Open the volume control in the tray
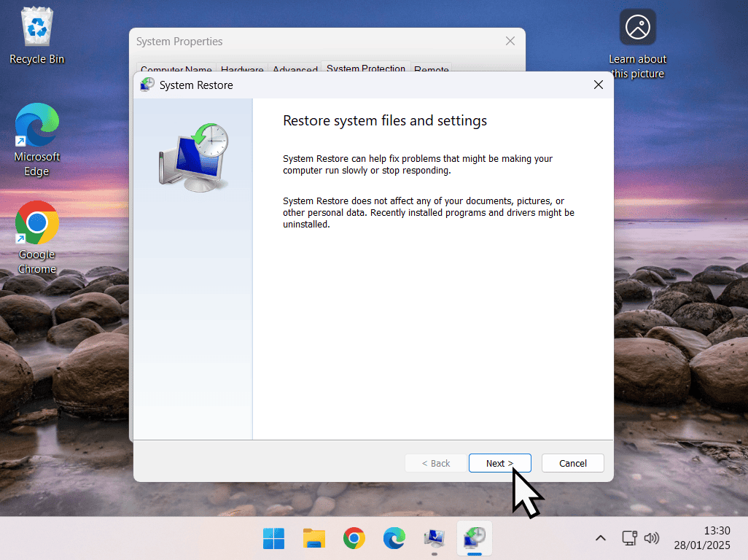The height and width of the screenshot is (560, 748). click(652, 538)
